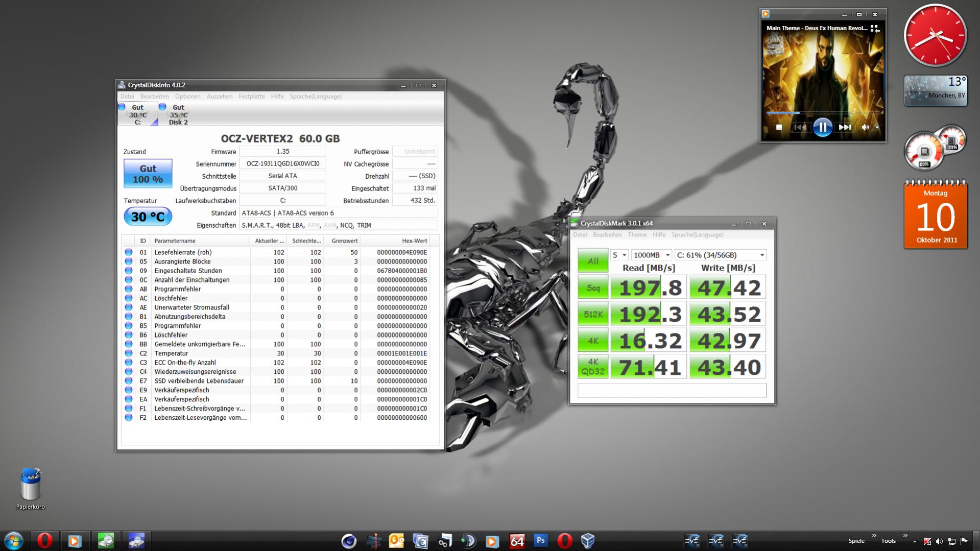Viewport: 980px width, 551px height.
Task: Open the network icon in system tray
Action: click(952, 541)
